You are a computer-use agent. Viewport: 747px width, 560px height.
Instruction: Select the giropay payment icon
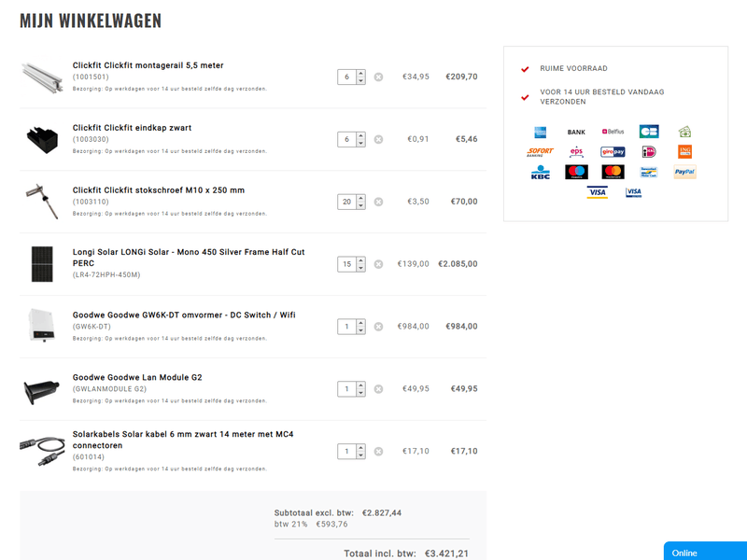612,152
